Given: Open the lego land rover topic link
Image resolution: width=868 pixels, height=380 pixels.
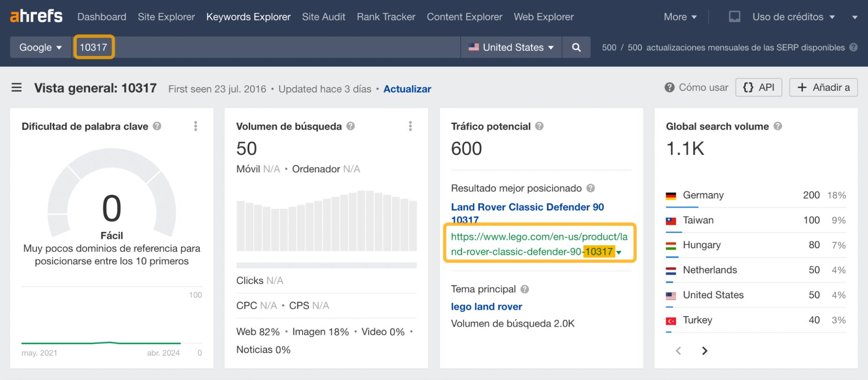Looking at the screenshot, I should [x=486, y=307].
